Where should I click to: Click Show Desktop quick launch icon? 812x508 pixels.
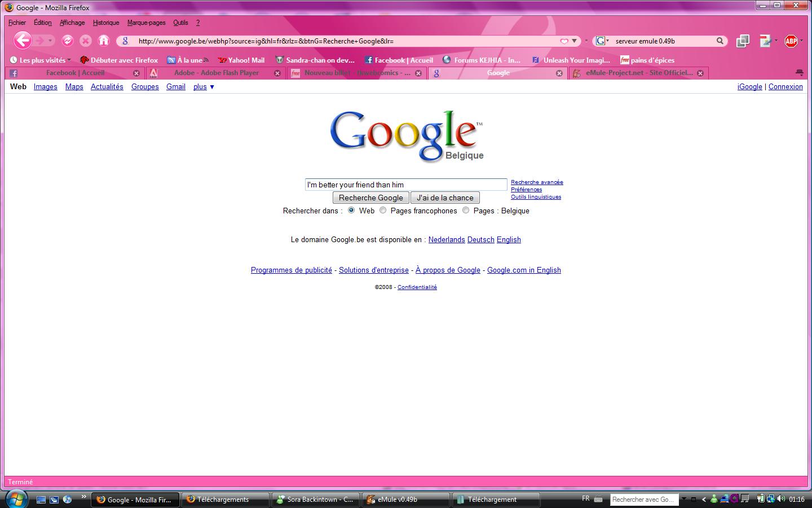click(x=41, y=500)
